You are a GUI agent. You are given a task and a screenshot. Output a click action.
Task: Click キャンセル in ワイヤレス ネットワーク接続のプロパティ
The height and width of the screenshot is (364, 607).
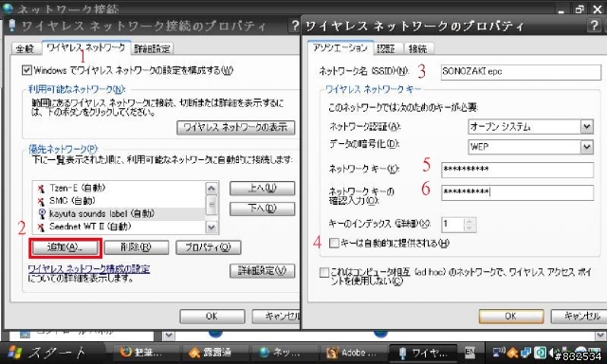coord(276,317)
